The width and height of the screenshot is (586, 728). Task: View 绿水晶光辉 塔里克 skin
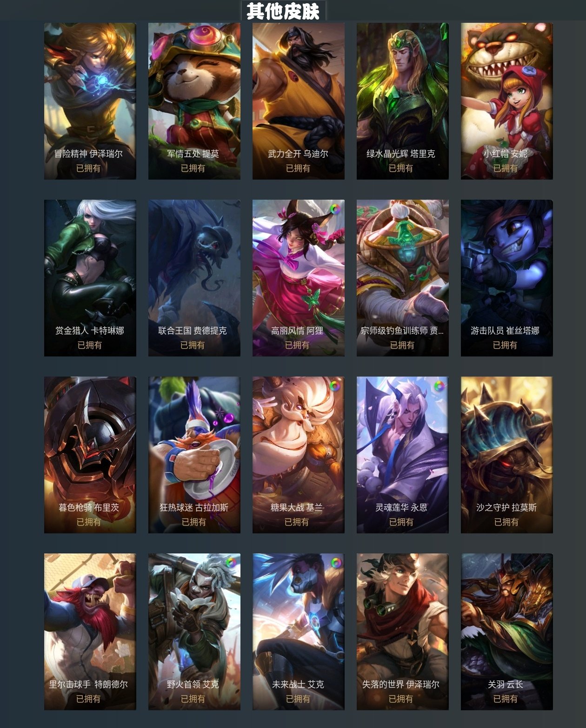(403, 101)
